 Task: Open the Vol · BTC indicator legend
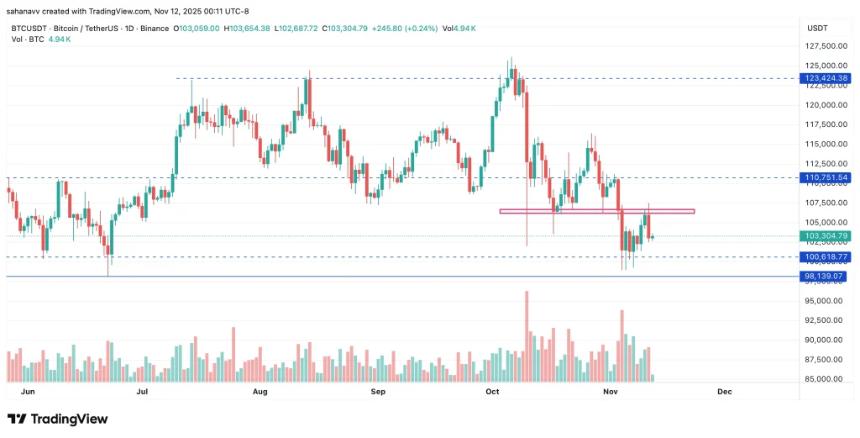click(x=26, y=38)
